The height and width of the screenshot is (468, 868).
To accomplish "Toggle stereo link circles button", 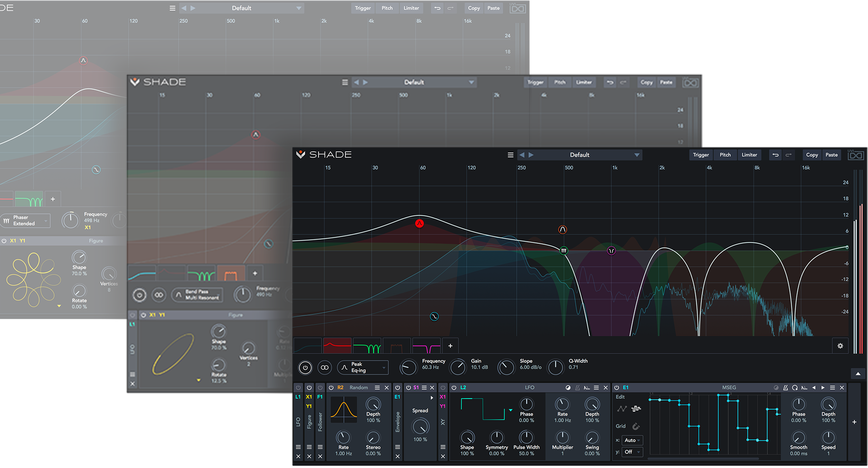I will (x=324, y=368).
